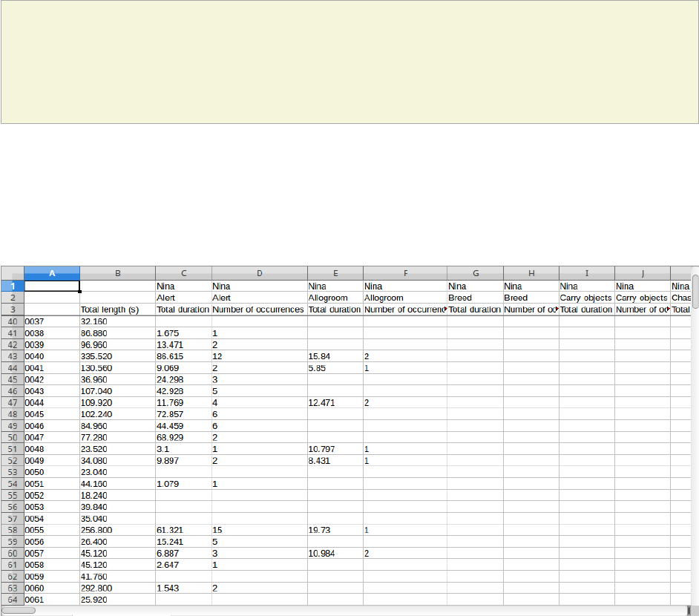Select cell containing 68.929
Viewport: 699px width, 616px height.
pos(184,437)
